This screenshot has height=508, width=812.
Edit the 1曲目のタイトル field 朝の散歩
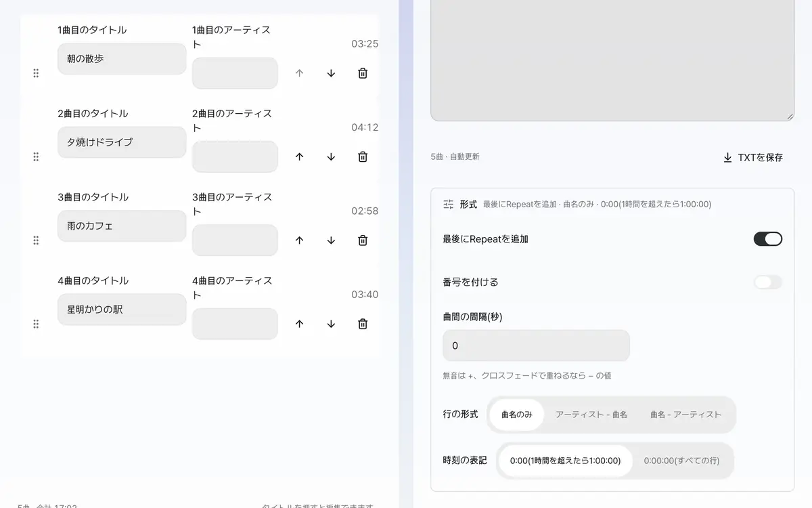point(122,59)
